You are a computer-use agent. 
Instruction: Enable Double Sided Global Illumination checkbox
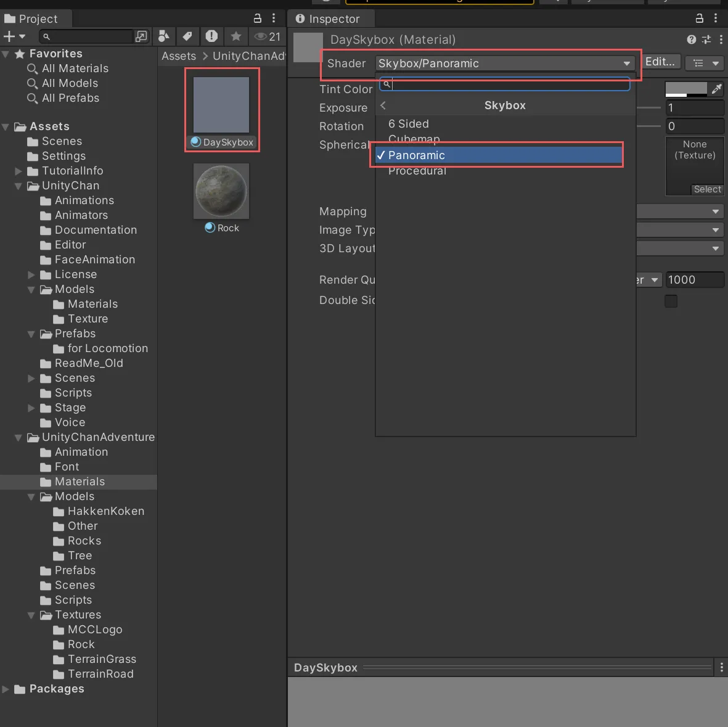[671, 301]
